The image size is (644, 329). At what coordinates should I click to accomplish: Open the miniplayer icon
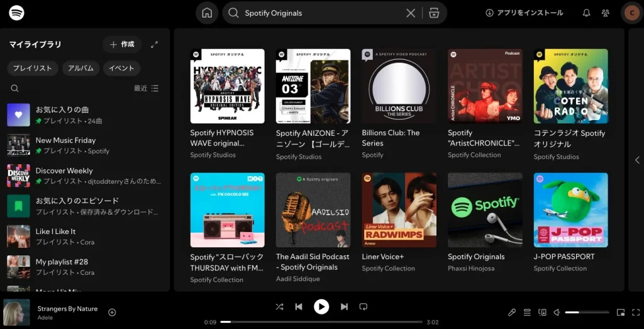[x=621, y=313]
